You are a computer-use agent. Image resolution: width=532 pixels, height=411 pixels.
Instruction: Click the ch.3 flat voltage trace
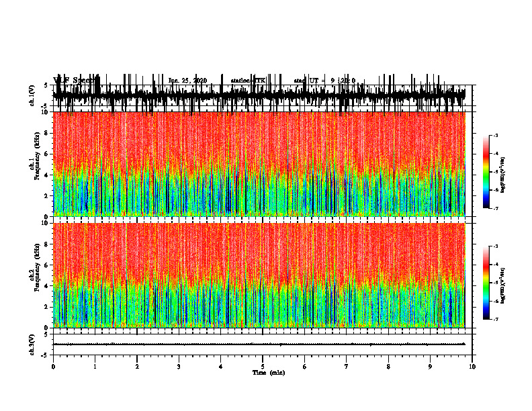point(259,345)
